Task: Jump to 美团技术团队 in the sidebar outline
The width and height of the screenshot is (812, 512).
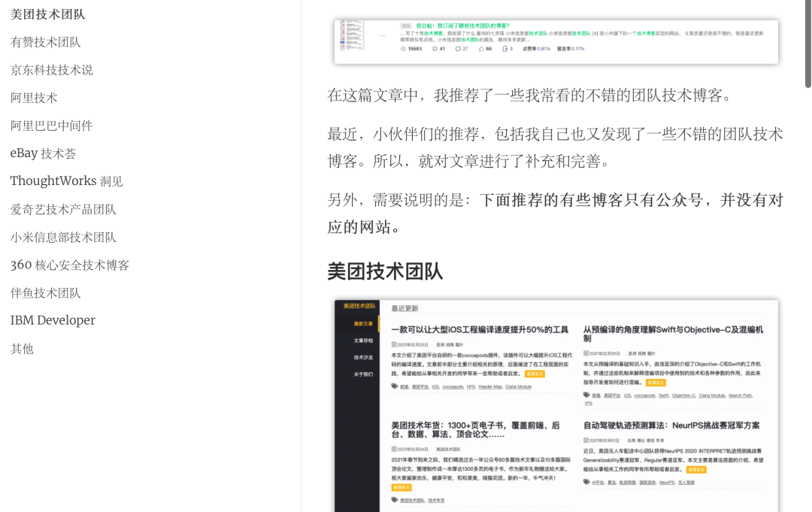Action: pos(47,14)
